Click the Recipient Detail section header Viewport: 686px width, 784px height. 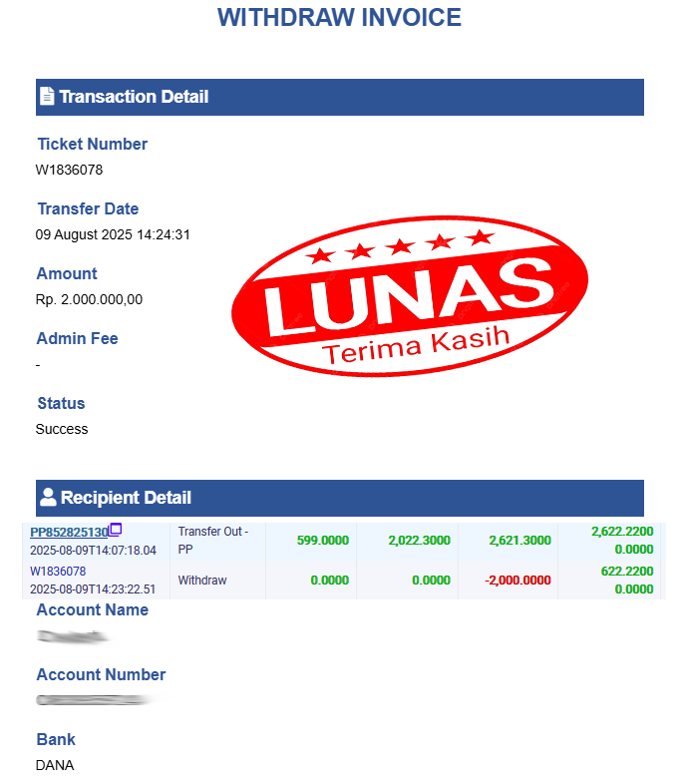pyautogui.click(x=340, y=498)
